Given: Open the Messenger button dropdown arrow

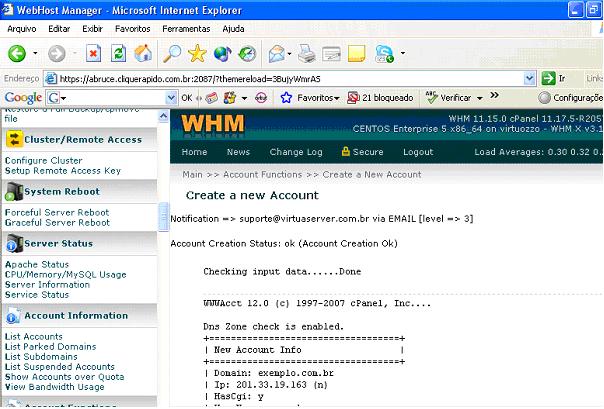Looking at the screenshot, I should [403, 53].
